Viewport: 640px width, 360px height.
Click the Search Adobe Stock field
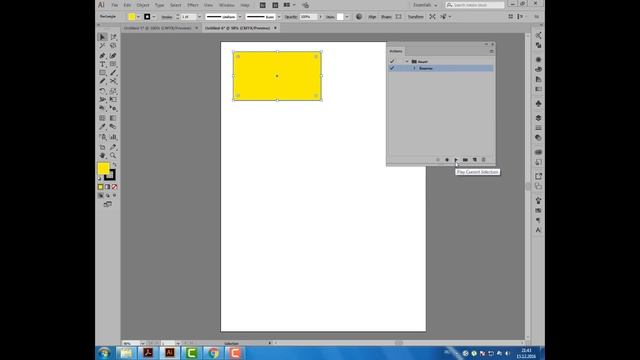tap(475, 5)
